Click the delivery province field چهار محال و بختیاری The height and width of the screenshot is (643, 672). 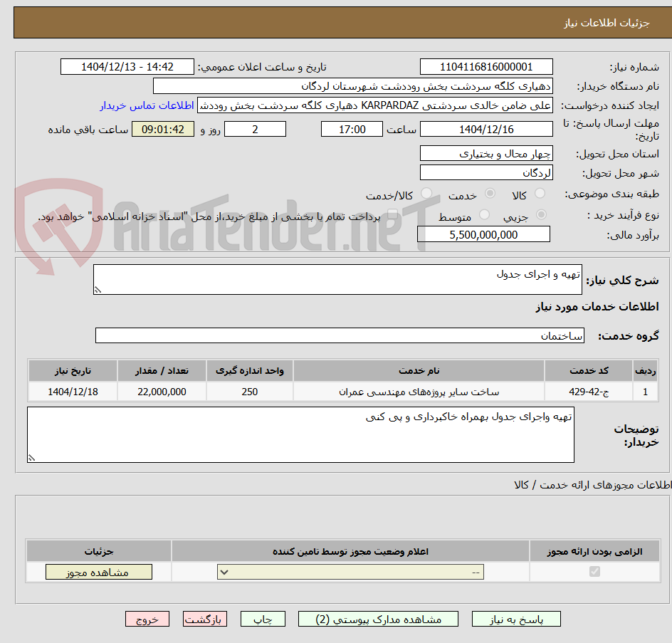coord(486,154)
